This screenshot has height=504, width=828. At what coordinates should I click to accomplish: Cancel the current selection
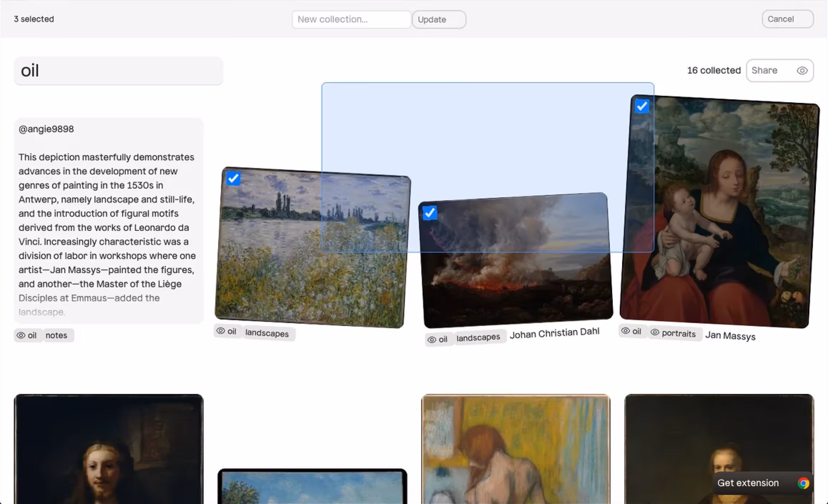tap(787, 19)
